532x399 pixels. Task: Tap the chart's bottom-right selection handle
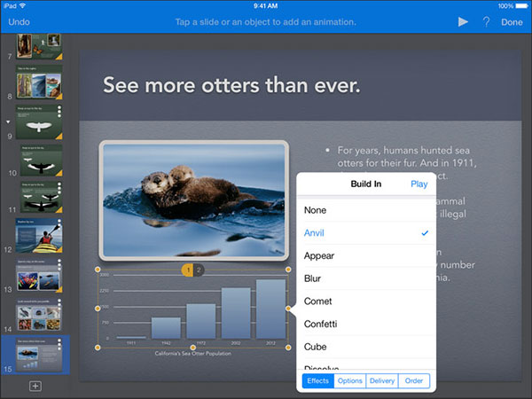coord(288,348)
